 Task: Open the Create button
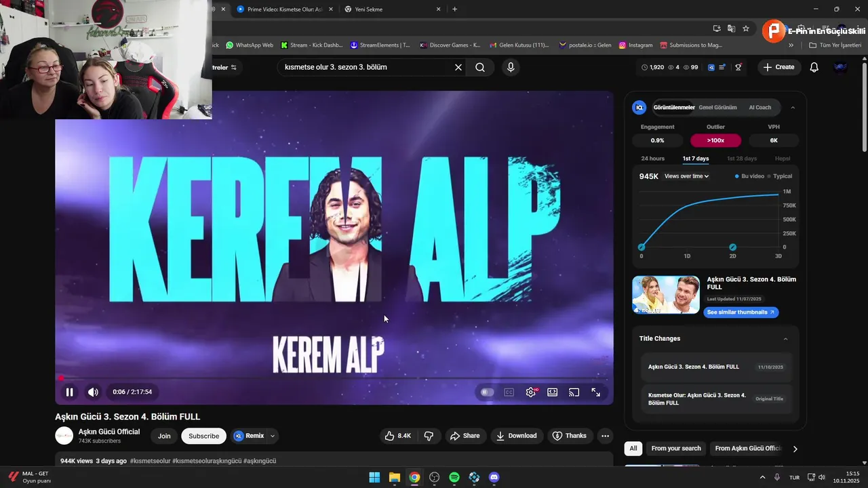(x=778, y=67)
